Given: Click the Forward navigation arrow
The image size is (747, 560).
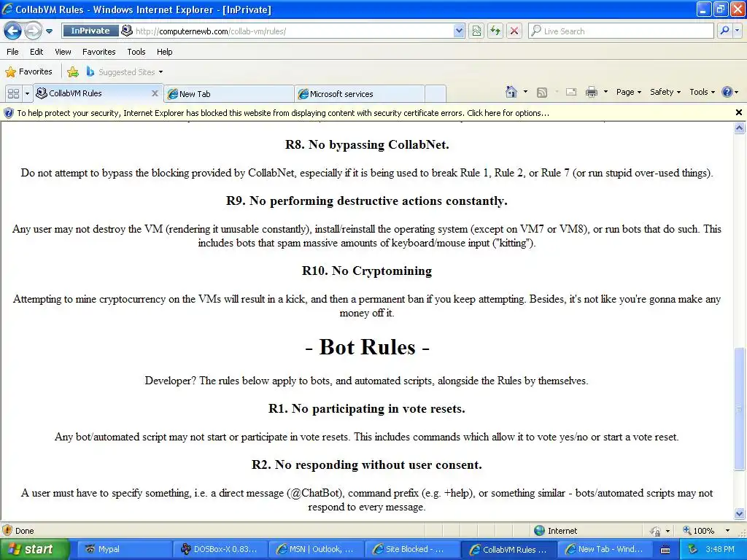Looking at the screenshot, I should click(33, 31).
